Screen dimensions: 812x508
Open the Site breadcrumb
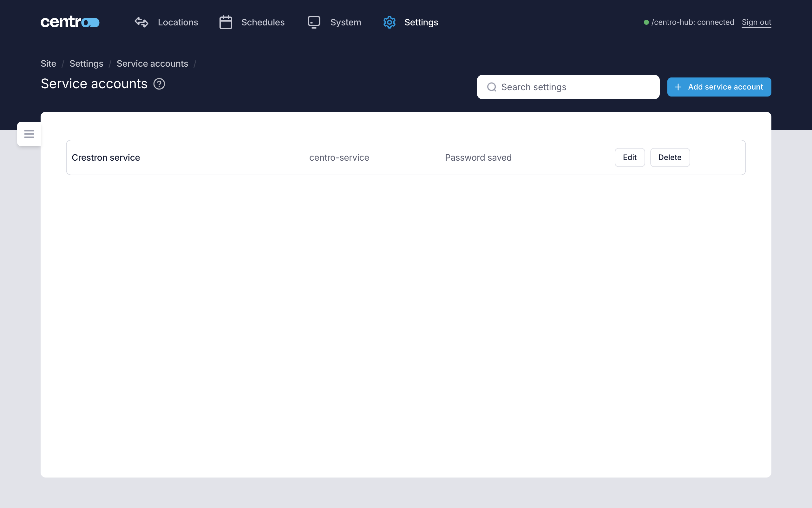(48, 63)
